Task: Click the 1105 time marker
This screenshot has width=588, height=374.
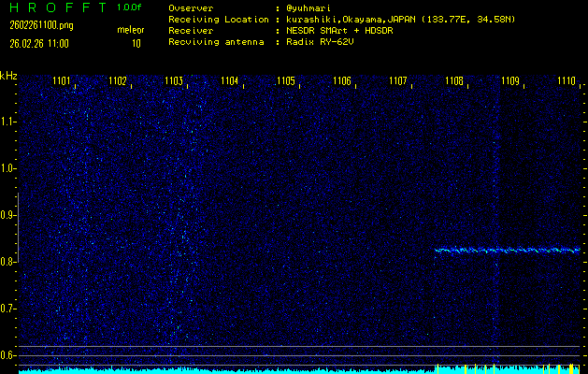Action: [x=286, y=81]
